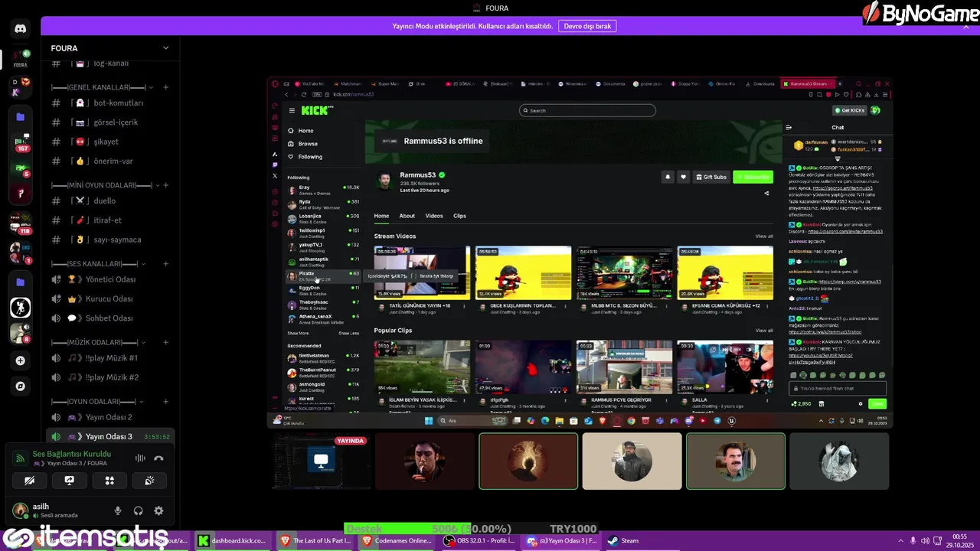Click the share screen button
Viewport: 980px width, 551px height.
click(x=69, y=481)
